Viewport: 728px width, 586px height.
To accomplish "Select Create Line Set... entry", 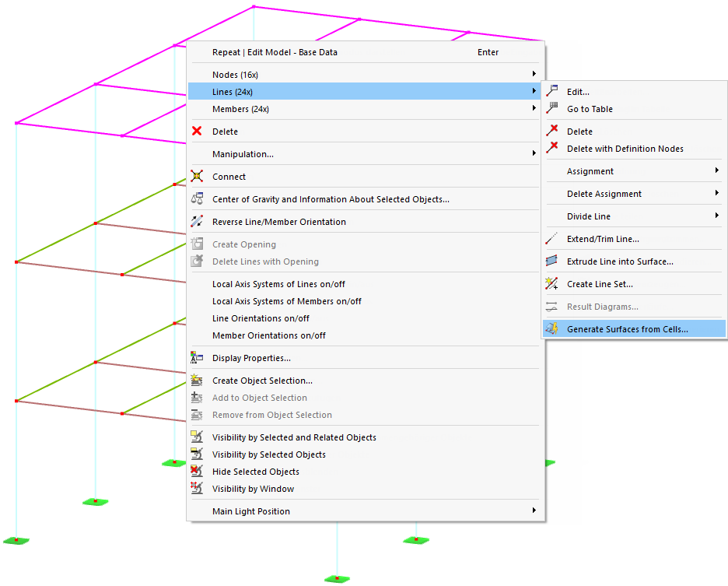I will click(x=634, y=284).
